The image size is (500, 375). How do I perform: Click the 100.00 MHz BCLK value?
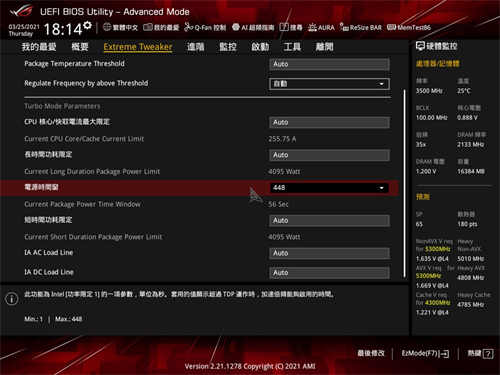tap(432, 118)
